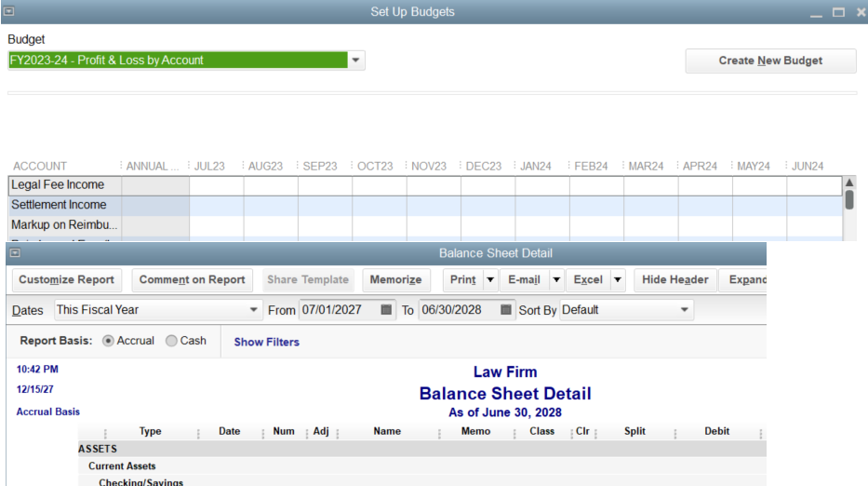Click the Expand button
The width and height of the screenshot is (868, 486).
743,280
